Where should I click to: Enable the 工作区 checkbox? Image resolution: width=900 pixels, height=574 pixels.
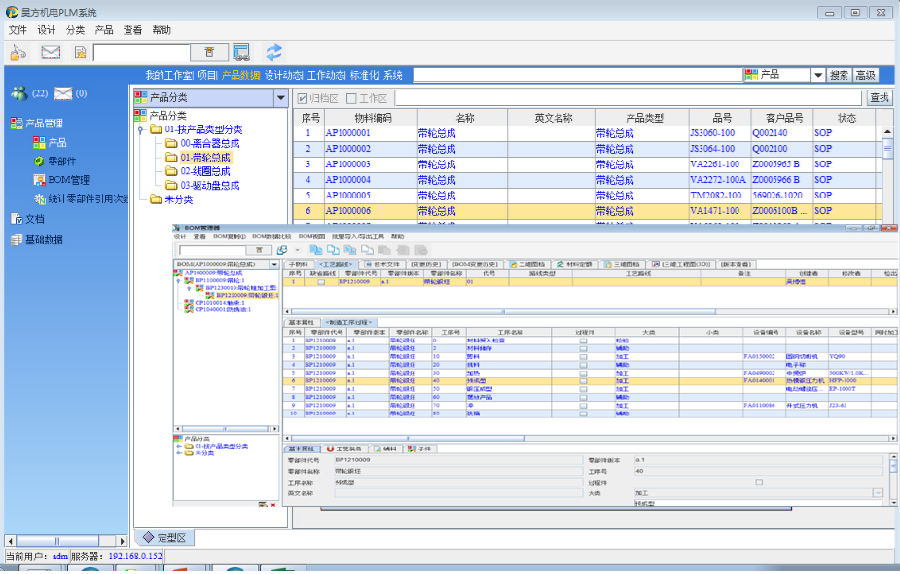351,98
